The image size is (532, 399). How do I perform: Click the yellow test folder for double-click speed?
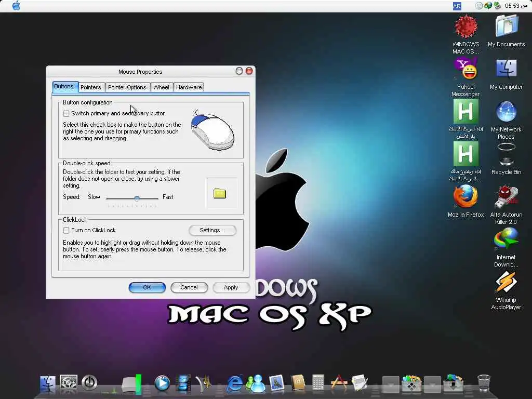220,193
